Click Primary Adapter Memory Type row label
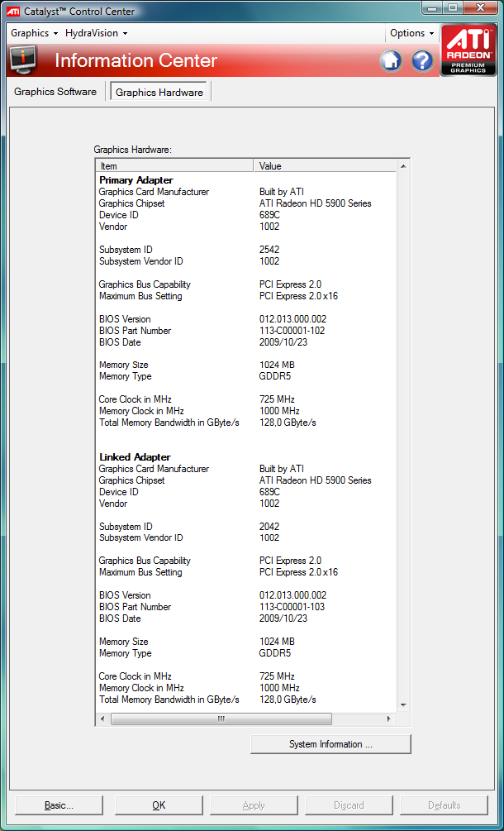Screen dimensions: 504x831 tap(125, 376)
